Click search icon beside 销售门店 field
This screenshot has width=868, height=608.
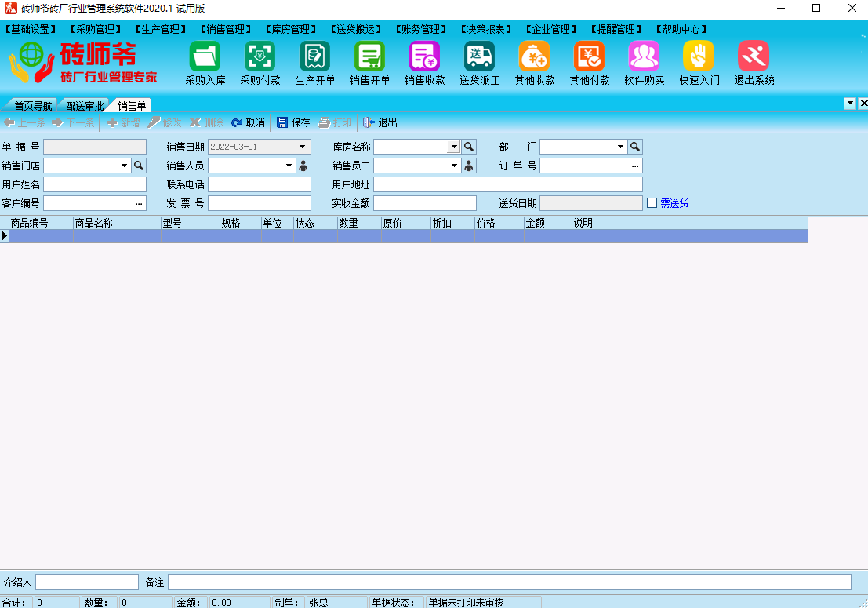pos(138,166)
